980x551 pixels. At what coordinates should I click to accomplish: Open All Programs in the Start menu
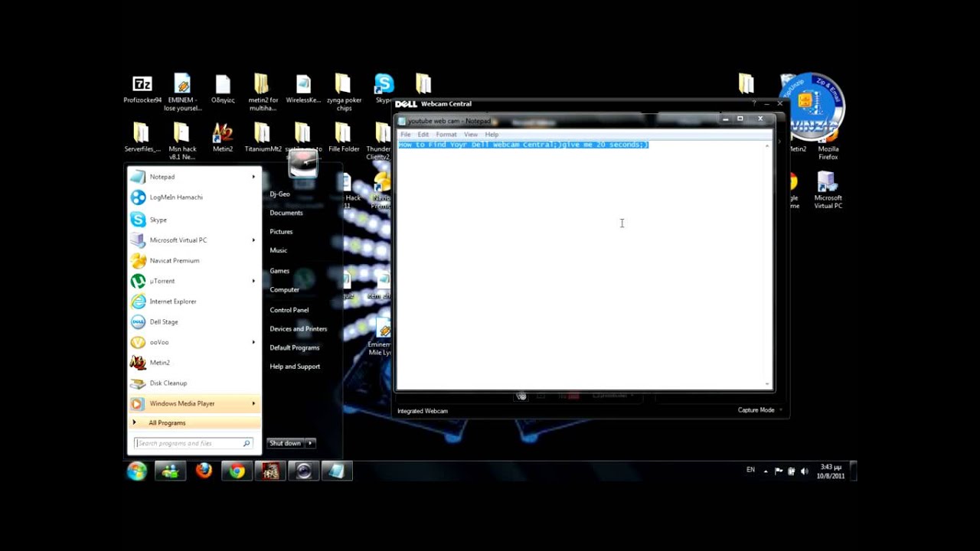194,422
